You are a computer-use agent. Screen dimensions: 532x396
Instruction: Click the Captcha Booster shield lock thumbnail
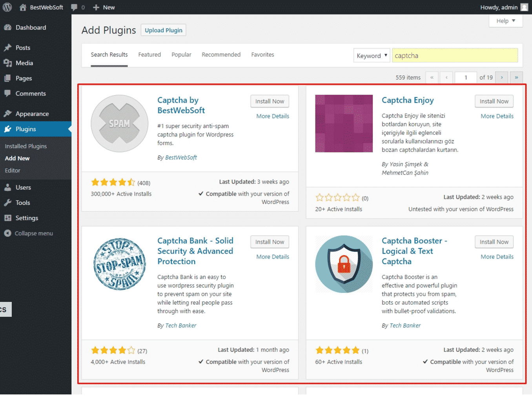[x=344, y=264]
